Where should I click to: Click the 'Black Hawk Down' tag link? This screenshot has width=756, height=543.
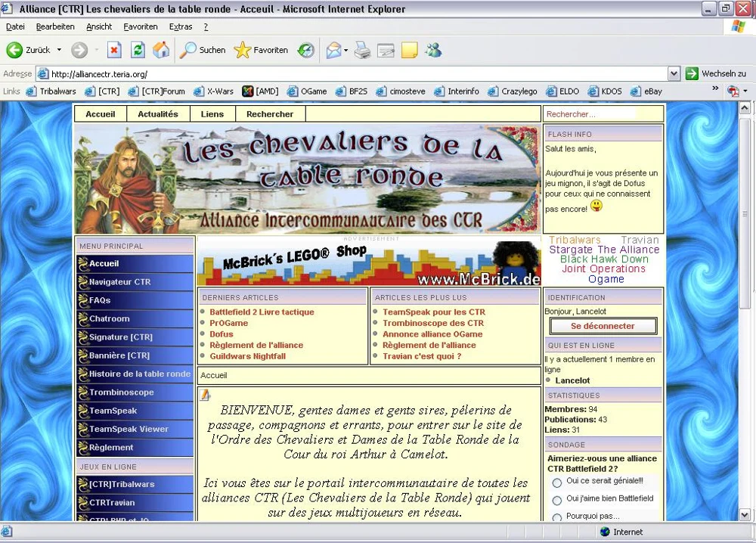[x=604, y=259]
